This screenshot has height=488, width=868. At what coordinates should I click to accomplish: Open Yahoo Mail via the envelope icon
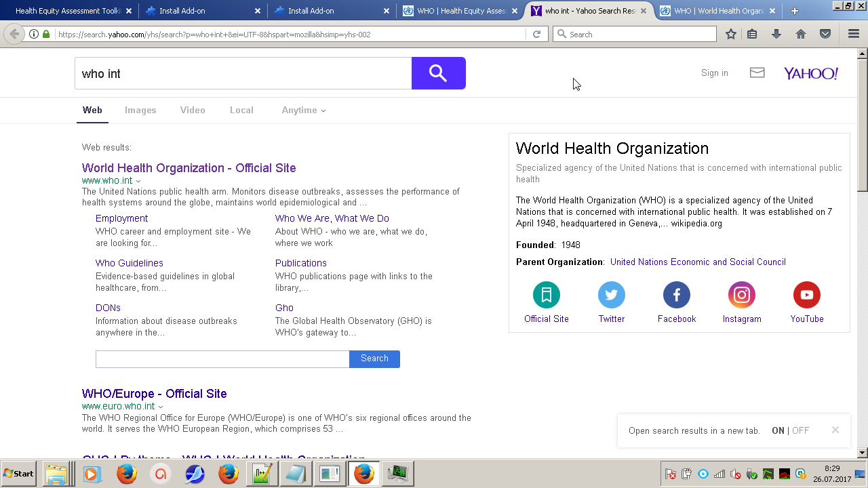(757, 73)
